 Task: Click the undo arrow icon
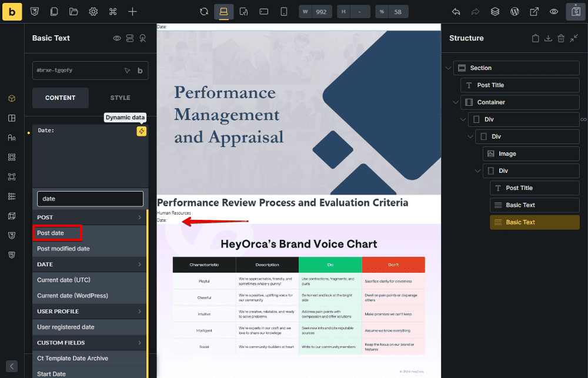pos(456,12)
